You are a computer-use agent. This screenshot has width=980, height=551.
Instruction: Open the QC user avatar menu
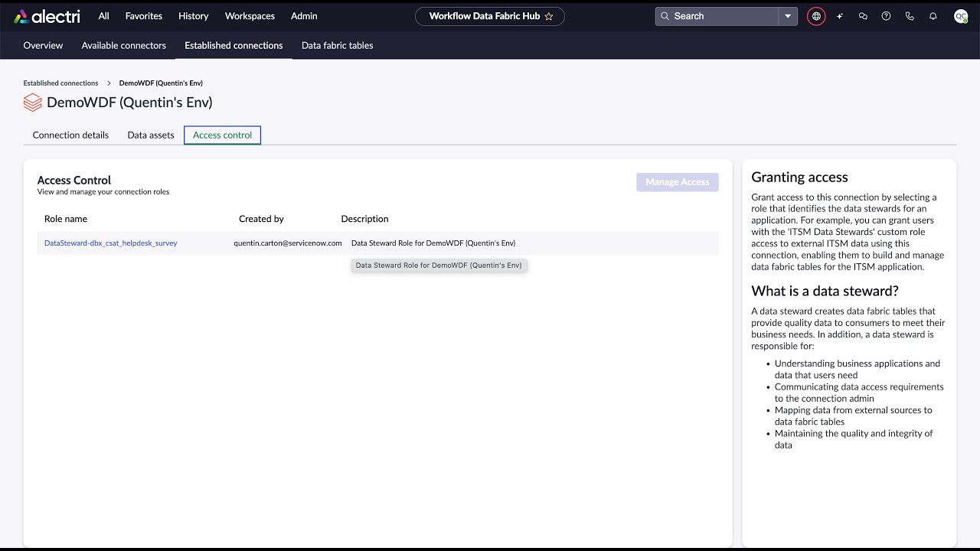pyautogui.click(x=961, y=16)
